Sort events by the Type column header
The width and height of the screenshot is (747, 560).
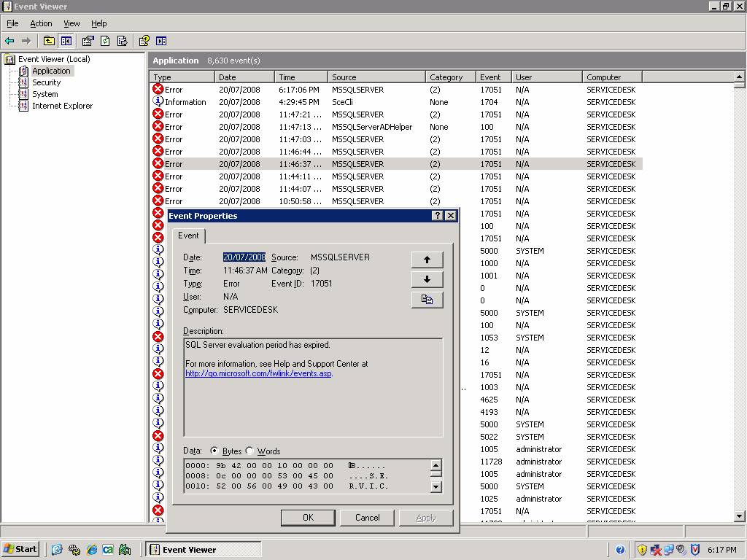tap(182, 77)
